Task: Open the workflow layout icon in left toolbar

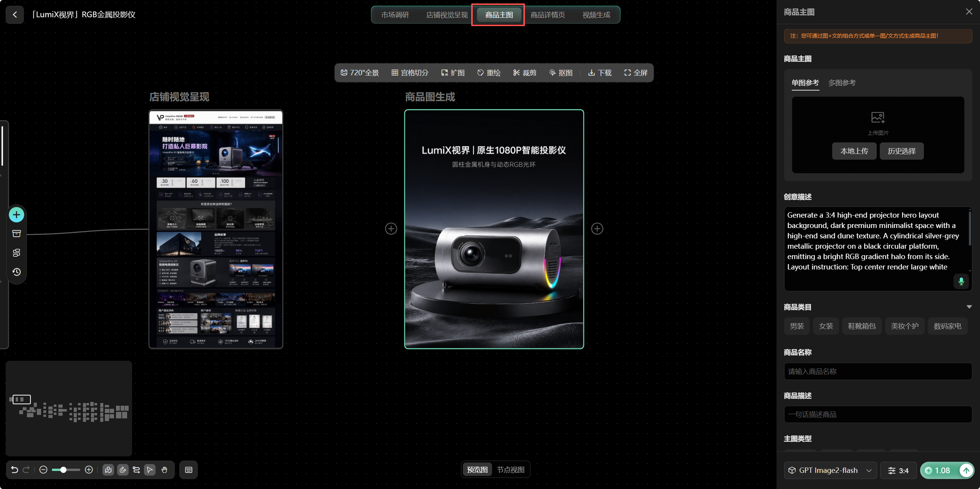Action: pyautogui.click(x=17, y=253)
